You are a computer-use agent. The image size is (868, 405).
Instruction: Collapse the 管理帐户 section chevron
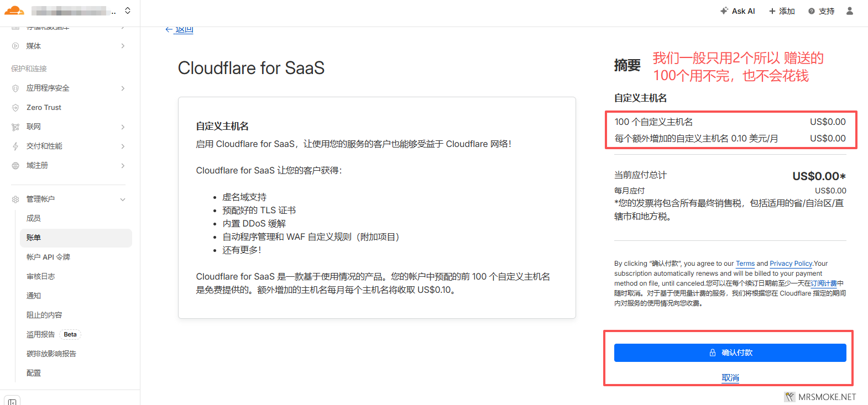(x=123, y=199)
